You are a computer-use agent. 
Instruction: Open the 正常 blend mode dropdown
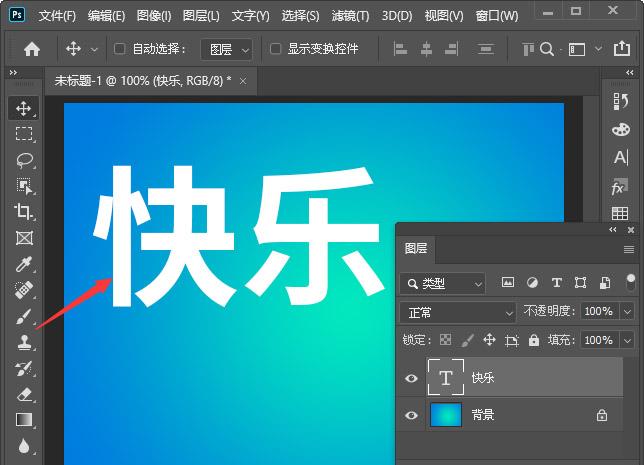(x=458, y=313)
